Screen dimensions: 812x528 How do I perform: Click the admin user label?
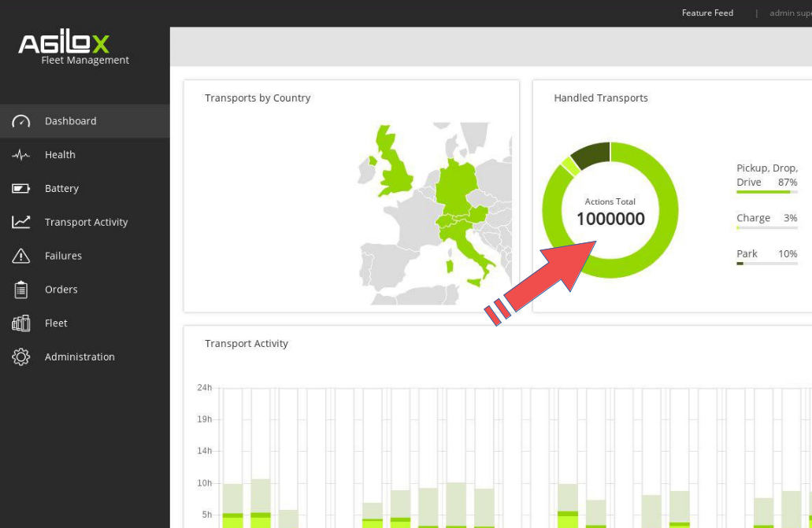point(789,13)
